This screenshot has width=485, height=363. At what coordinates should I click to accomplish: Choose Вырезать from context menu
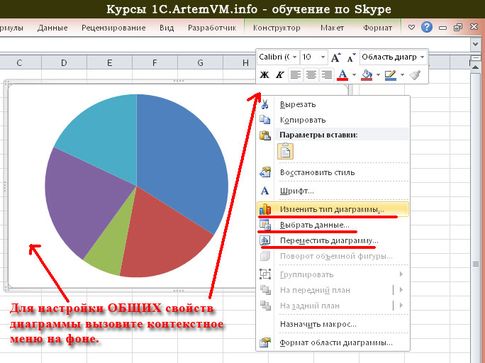pyautogui.click(x=333, y=104)
